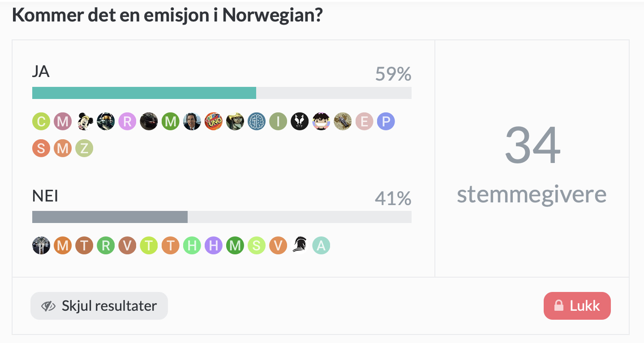Click the helmeted soldier avatar under JA
This screenshot has height=343, width=644.
[x=106, y=121]
